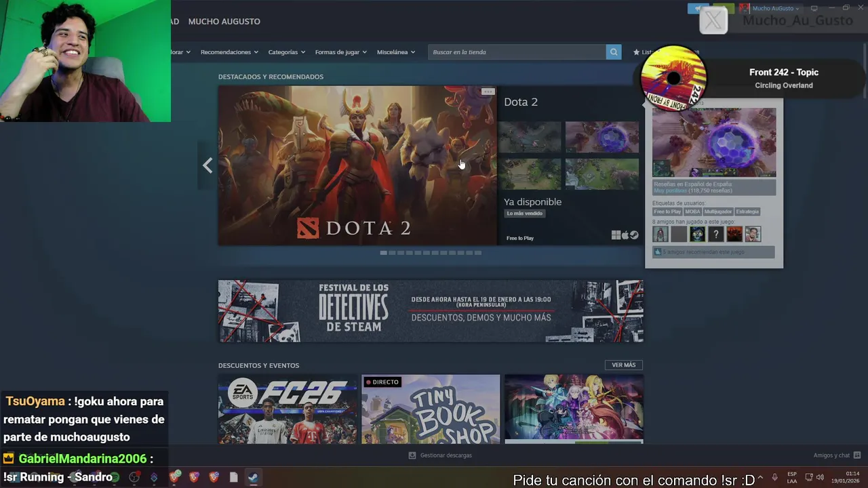868x488 pixels.
Task: Select the Free to Play tag in popup
Action: tap(667, 211)
